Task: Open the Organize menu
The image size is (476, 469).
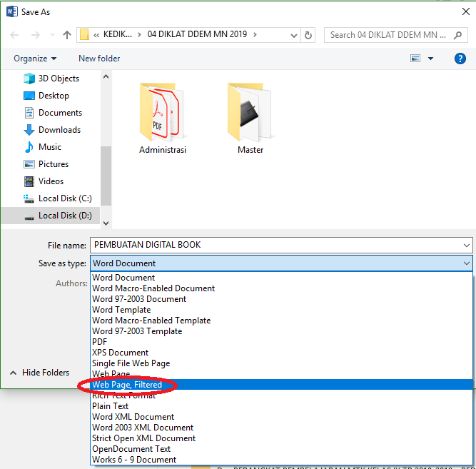Action: [35, 59]
